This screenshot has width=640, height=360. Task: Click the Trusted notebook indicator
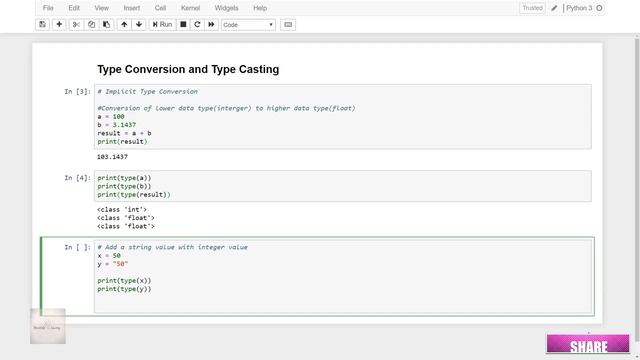tap(532, 8)
